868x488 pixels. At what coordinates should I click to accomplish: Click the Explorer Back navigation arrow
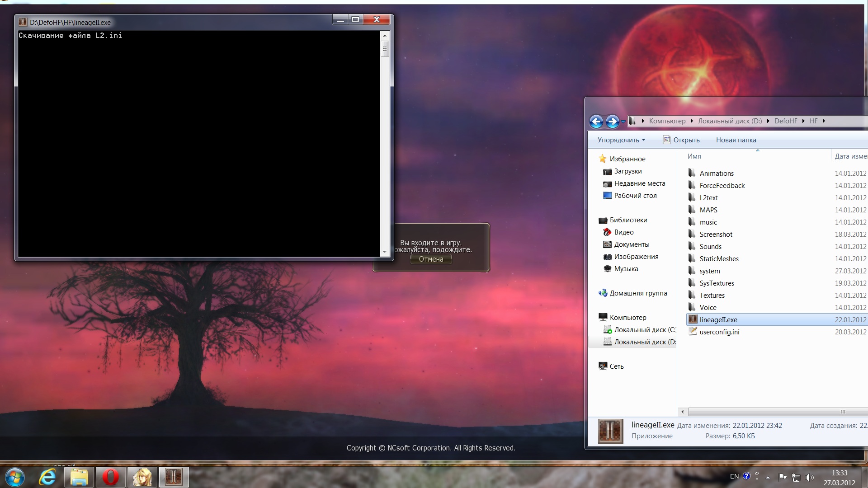pyautogui.click(x=596, y=121)
